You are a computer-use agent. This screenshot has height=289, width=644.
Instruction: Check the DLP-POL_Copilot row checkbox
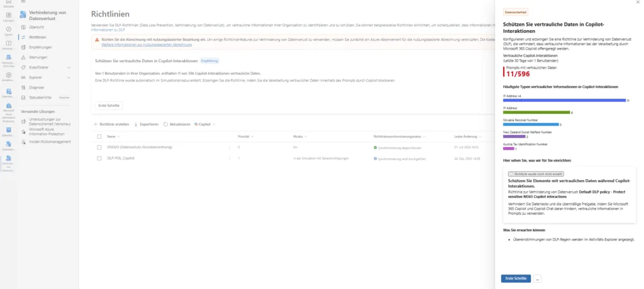point(99,158)
